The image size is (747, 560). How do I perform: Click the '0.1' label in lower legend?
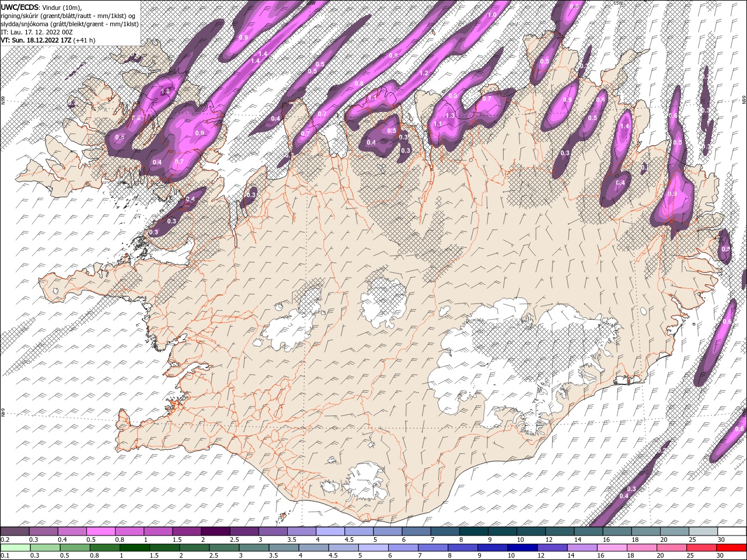[5, 556]
